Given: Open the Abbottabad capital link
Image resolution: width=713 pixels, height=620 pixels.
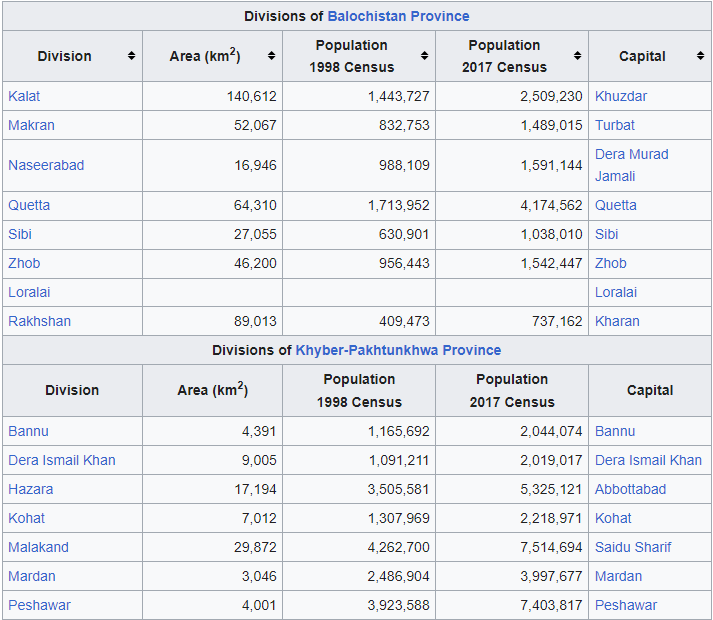Looking at the screenshot, I should pos(630,489).
